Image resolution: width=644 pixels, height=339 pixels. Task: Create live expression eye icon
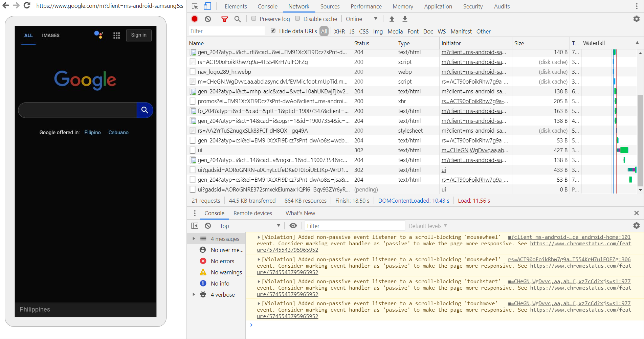tap(293, 226)
